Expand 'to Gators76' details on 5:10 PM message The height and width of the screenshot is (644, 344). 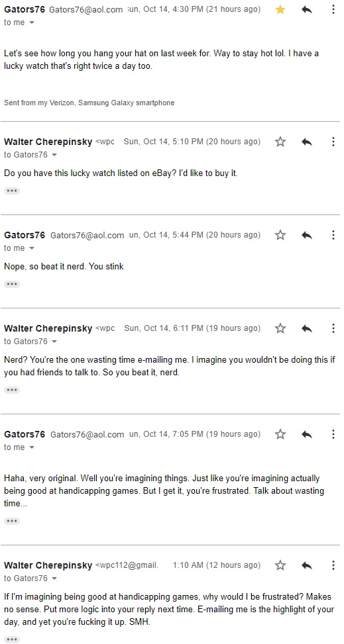(54, 156)
